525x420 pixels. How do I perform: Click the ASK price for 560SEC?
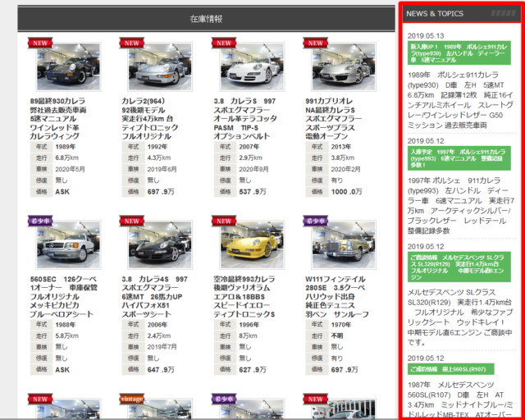coord(62,369)
